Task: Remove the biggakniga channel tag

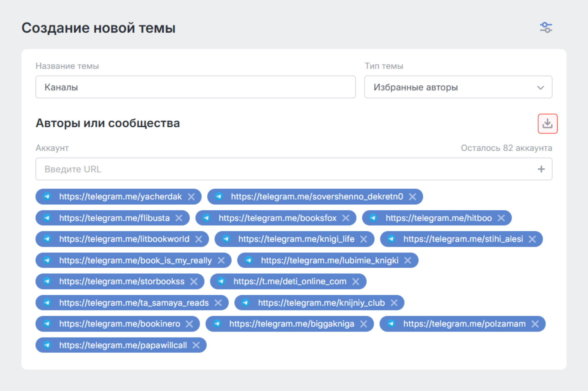Action: coord(364,324)
